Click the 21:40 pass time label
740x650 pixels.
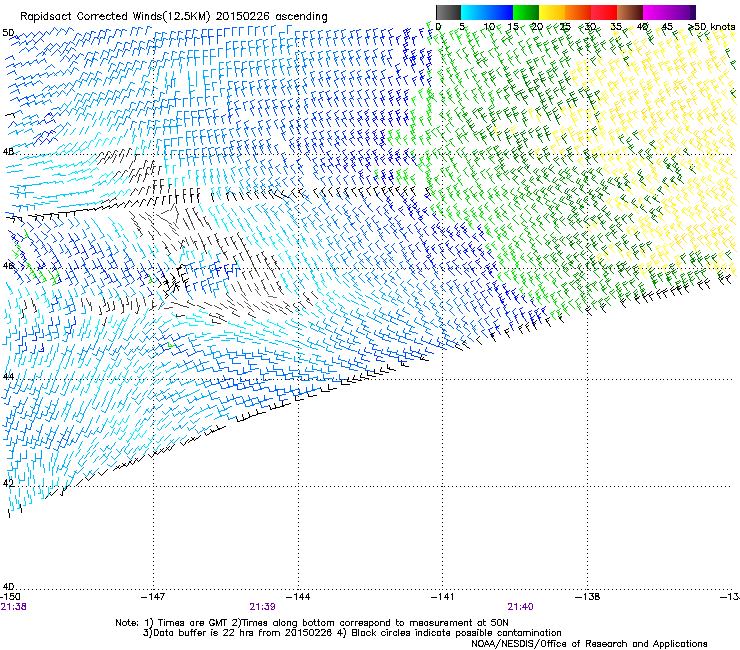[x=521, y=607]
